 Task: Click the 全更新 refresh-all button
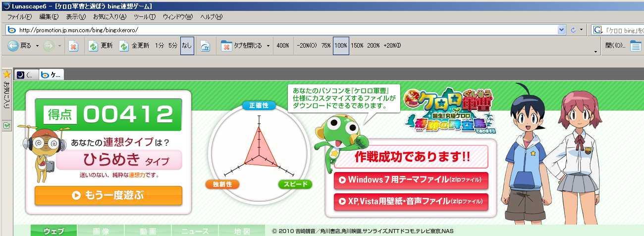pyautogui.click(x=134, y=46)
